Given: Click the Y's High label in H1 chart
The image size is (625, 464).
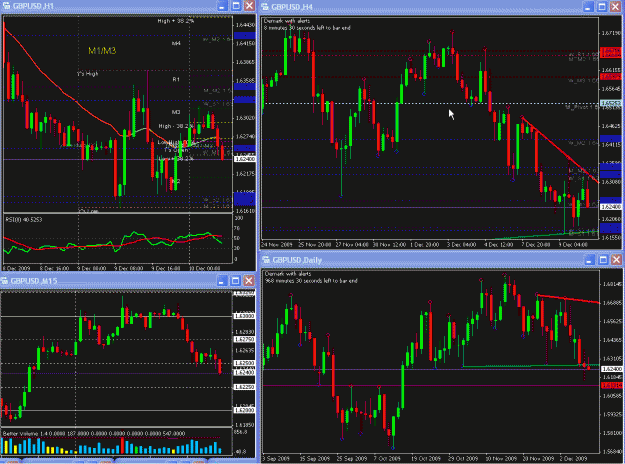Looking at the screenshot, I should click(x=88, y=74).
